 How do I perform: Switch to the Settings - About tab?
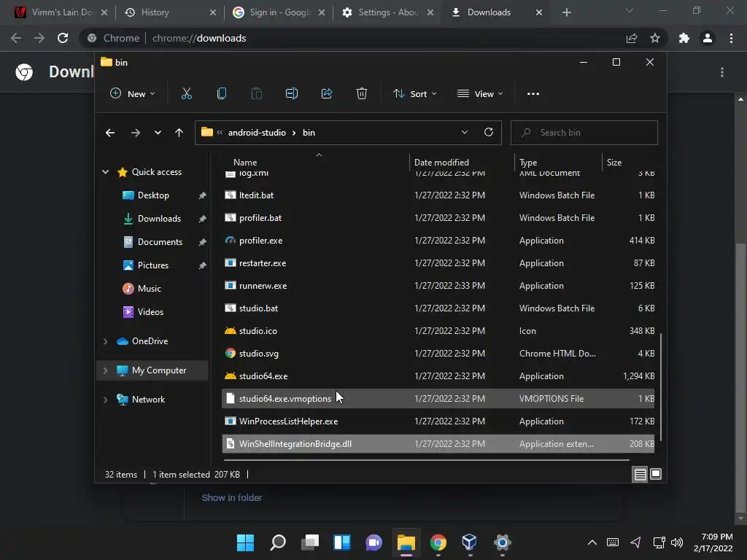pos(387,12)
